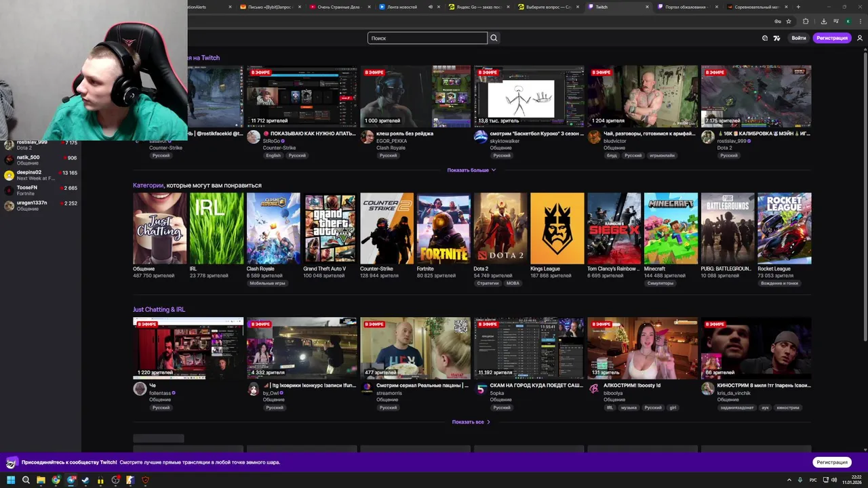868x488 pixels.
Task: Click 5opka channel avatar
Action: [x=481, y=389]
